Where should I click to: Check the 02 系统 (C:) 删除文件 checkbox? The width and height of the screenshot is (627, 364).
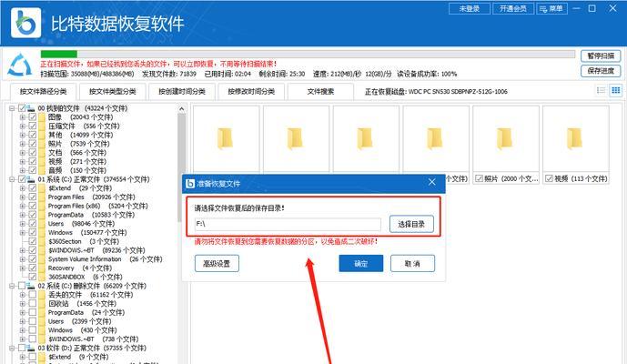[22, 286]
